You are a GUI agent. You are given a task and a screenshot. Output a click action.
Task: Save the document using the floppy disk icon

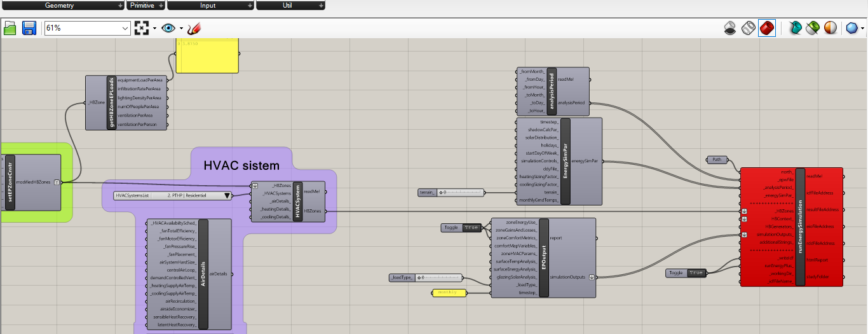coord(29,28)
